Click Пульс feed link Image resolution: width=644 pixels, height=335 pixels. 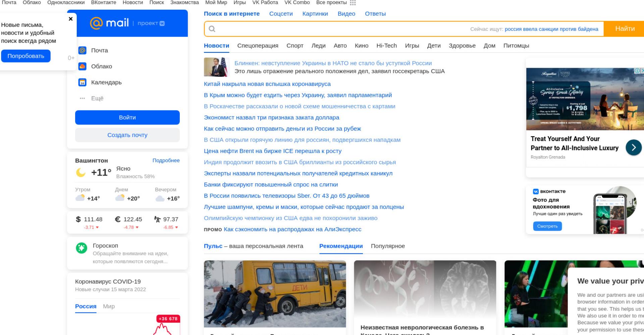pos(213,246)
